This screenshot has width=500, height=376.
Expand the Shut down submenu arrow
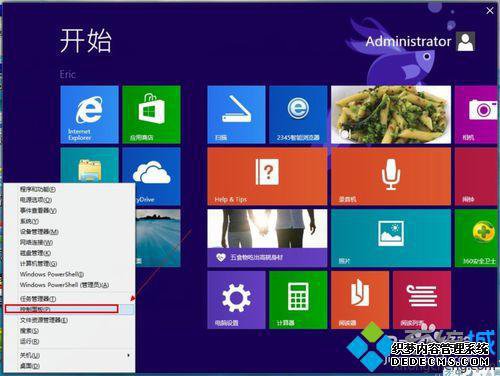point(129,355)
